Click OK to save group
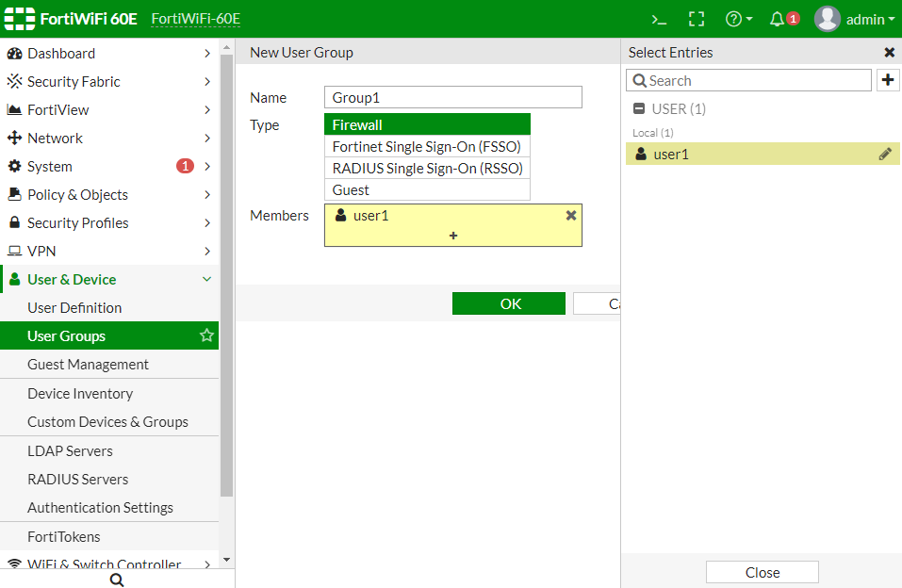The width and height of the screenshot is (902, 588). (x=509, y=303)
